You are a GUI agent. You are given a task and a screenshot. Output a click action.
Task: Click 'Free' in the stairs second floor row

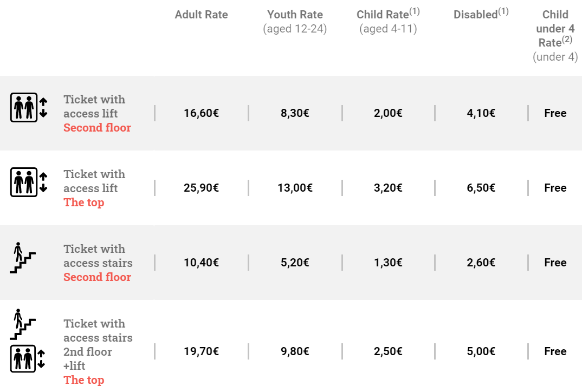[x=555, y=263]
